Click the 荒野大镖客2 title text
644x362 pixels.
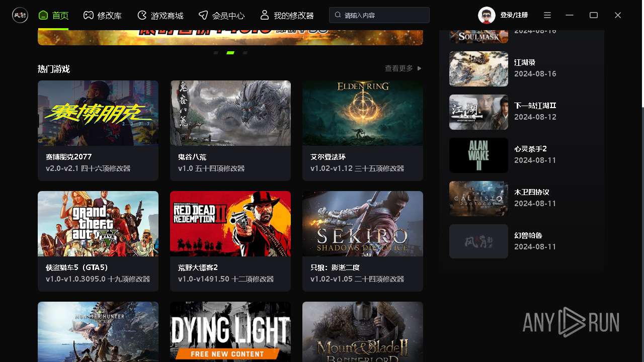[198, 267]
